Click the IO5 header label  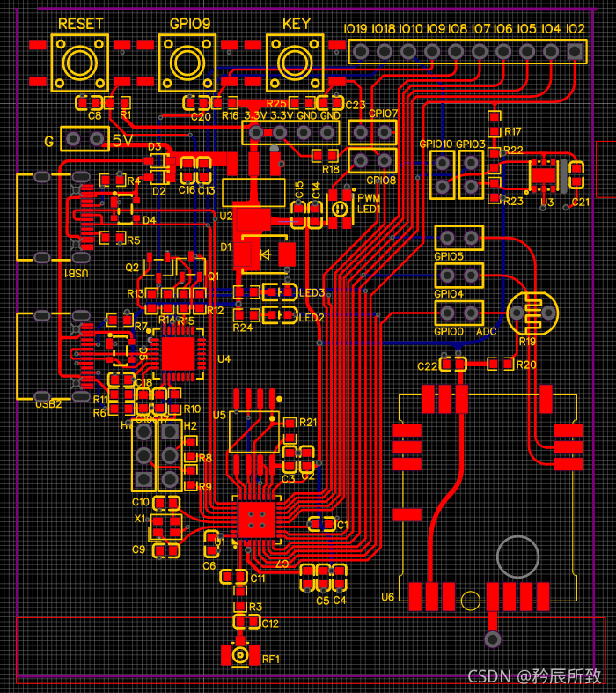click(527, 29)
